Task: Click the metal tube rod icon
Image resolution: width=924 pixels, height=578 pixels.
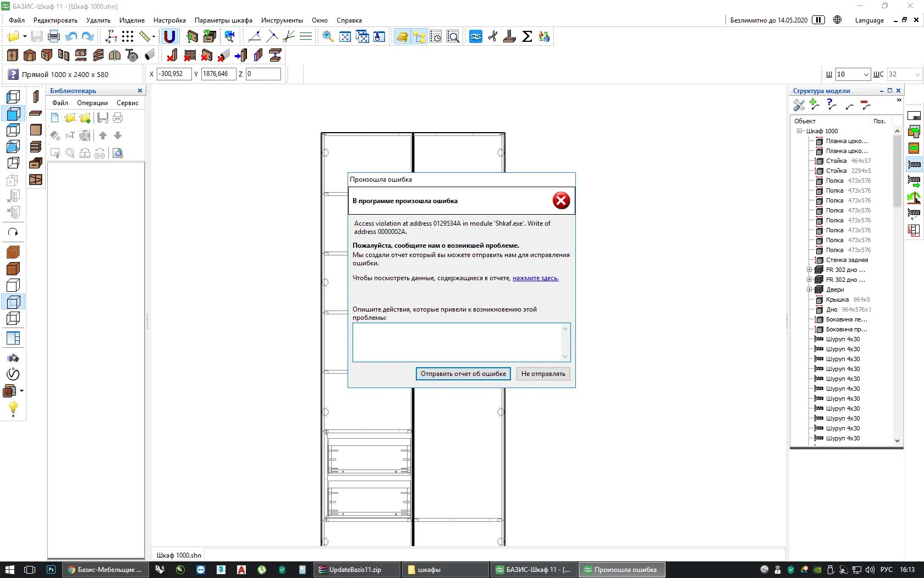Action: pyautogui.click(x=149, y=55)
